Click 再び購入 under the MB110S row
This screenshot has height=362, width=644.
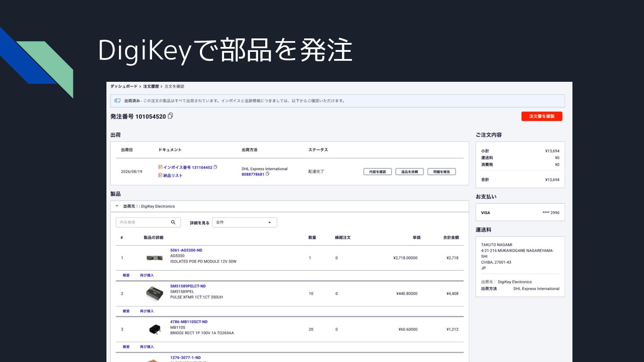click(x=147, y=347)
